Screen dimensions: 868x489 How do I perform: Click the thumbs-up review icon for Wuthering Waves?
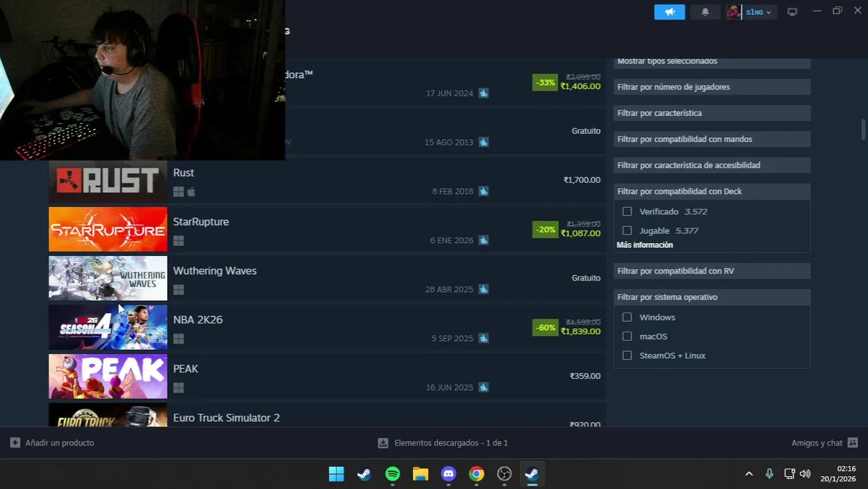[484, 289]
